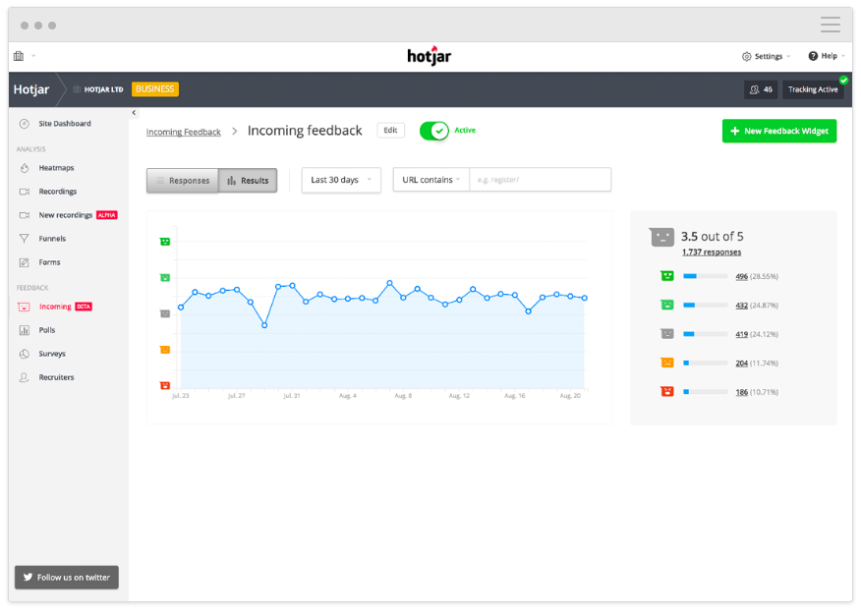
Task: Open the Last 30 days dropdown
Action: [x=341, y=180]
